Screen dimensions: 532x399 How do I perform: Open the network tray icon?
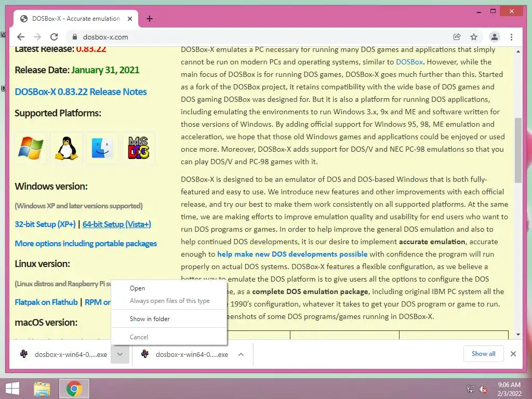[x=470, y=389]
